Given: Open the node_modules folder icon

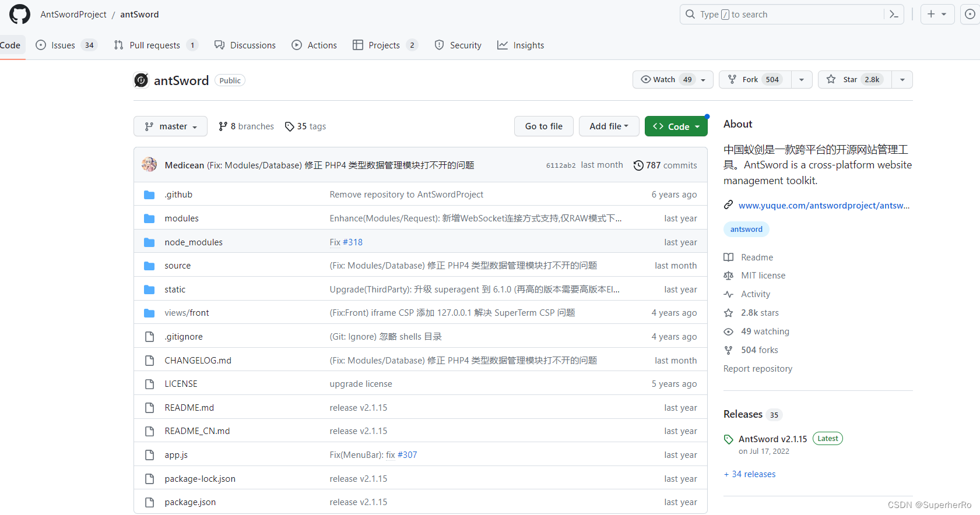Looking at the screenshot, I should click(149, 242).
